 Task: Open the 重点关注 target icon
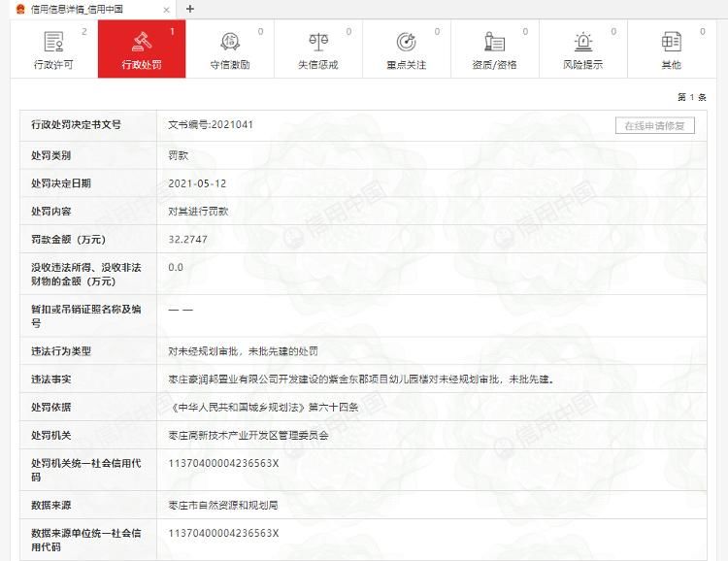pos(407,42)
